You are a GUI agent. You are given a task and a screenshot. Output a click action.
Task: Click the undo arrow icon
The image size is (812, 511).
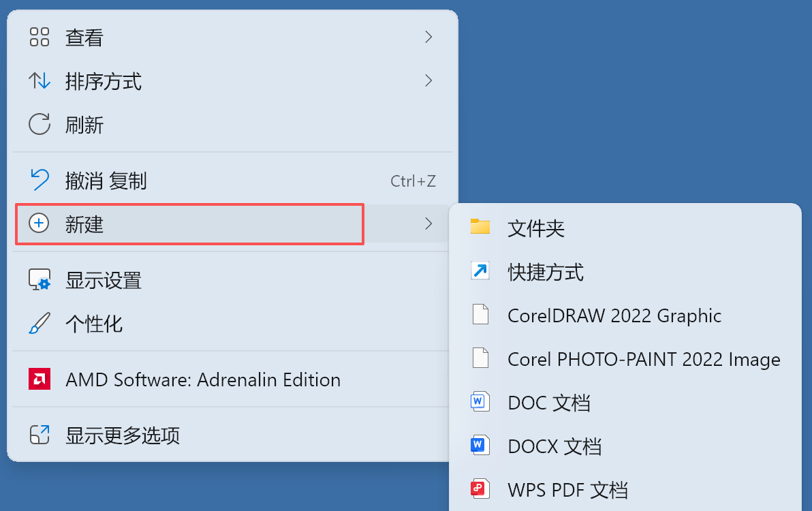[40, 181]
